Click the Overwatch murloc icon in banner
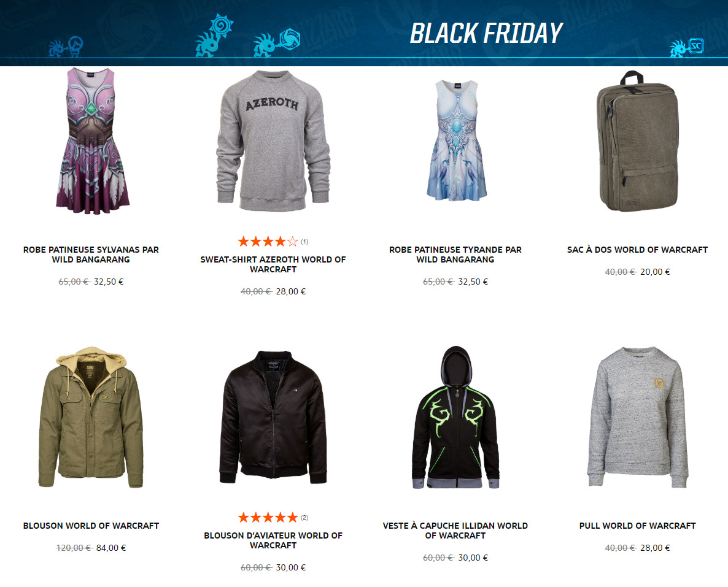This screenshot has height=587, width=728. [66, 47]
